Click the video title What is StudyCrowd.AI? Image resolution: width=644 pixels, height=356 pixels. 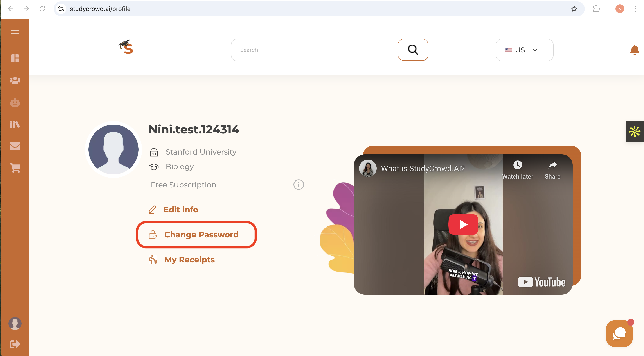tap(423, 168)
